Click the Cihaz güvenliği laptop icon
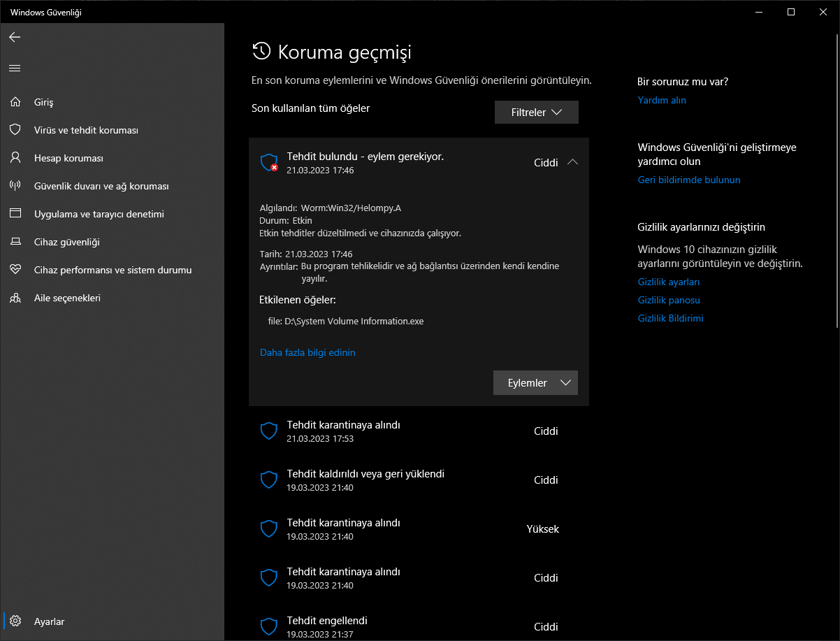Screen dimensions: 840x641 point(15,242)
